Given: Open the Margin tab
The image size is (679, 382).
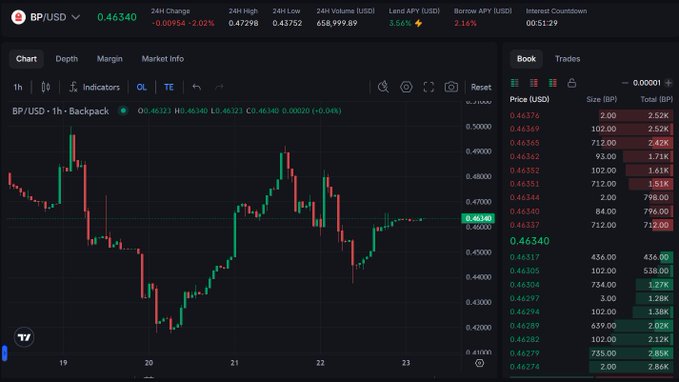Looking at the screenshot, I should click(110, 59).
